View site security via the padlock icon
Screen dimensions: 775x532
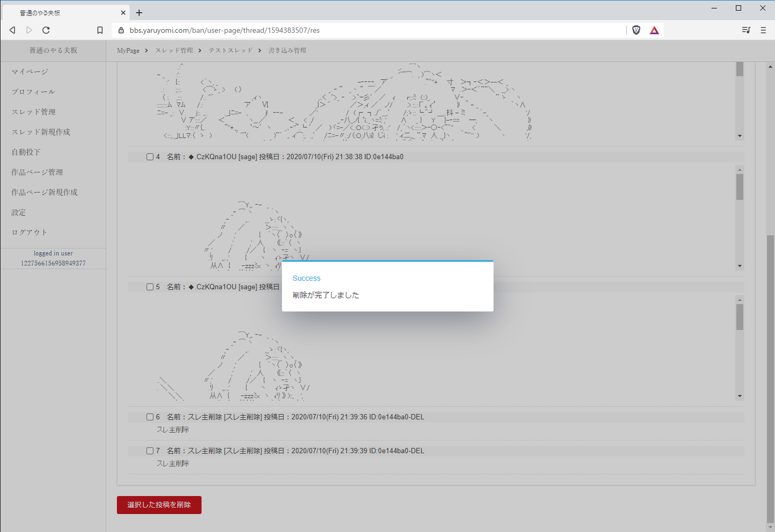coord(121,30)
